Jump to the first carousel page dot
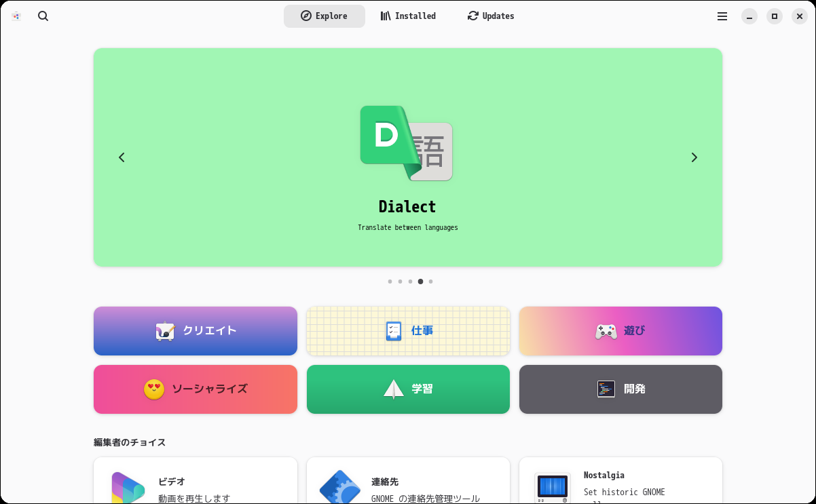The height and width of the screenshot is (504, 816). 390,281
